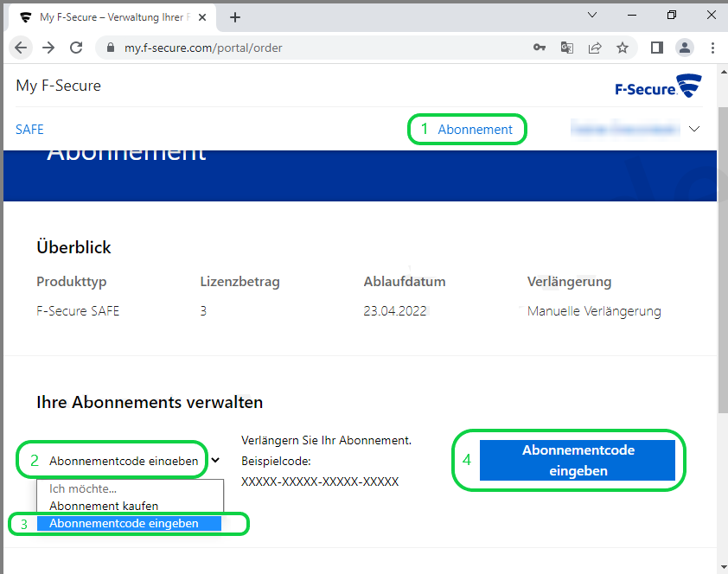
Task: Minimize the browser window
Action: (632, 15)
